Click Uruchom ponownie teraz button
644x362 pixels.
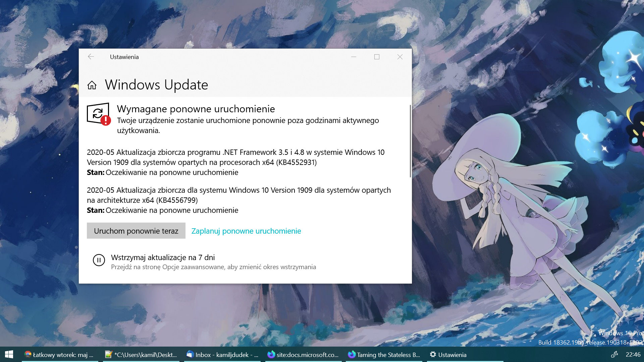[136, 231]
